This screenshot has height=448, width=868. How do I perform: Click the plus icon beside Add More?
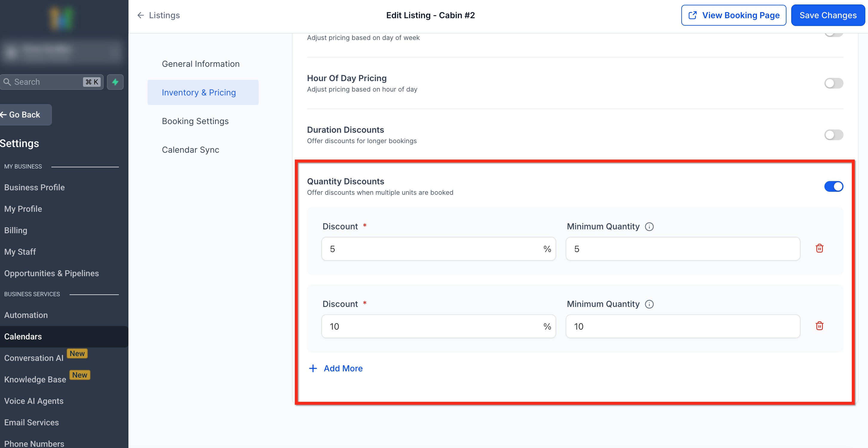click(313, 368)
